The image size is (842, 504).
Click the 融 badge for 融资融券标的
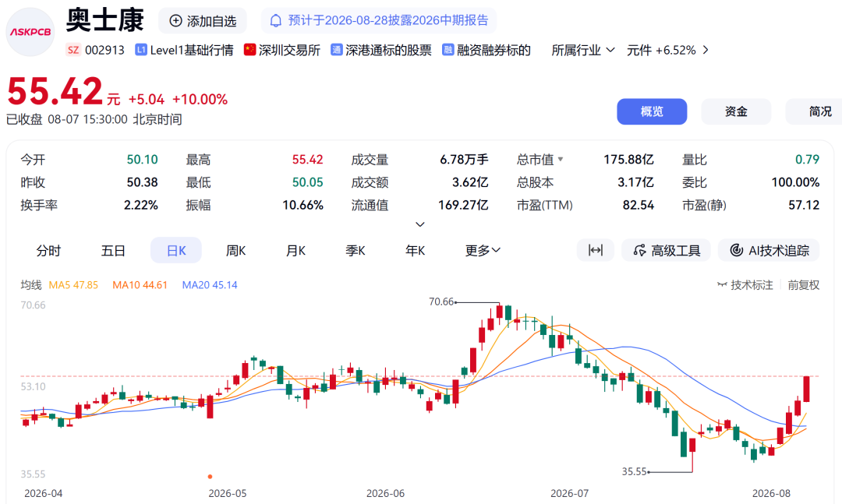[448, 50]
